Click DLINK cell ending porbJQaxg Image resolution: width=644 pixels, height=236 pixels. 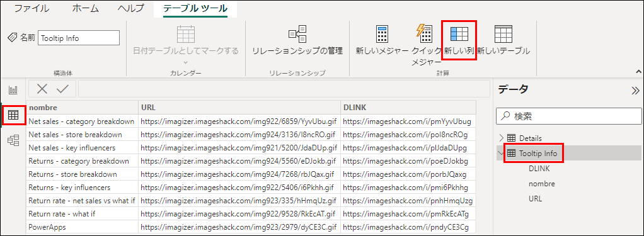[x=408, y=174]
